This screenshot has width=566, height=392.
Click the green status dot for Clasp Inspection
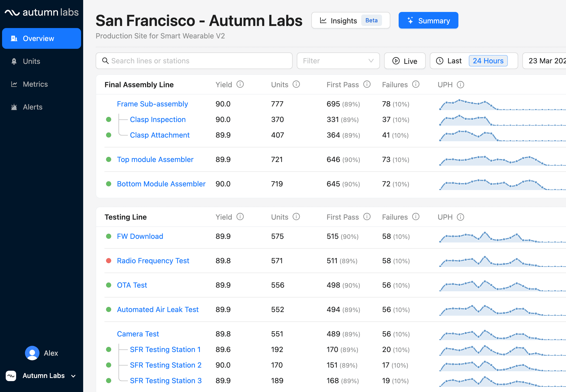click(109, 119)
